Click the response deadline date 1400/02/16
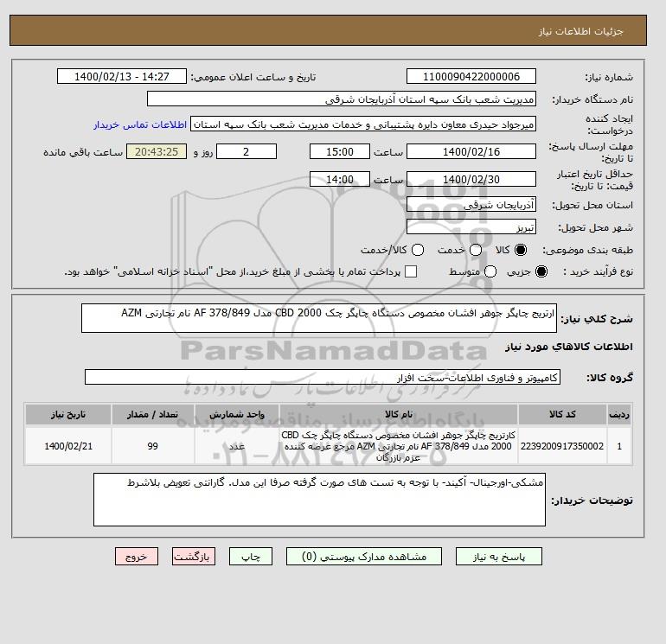Viewport: 666px width, 644px height. 471,151
